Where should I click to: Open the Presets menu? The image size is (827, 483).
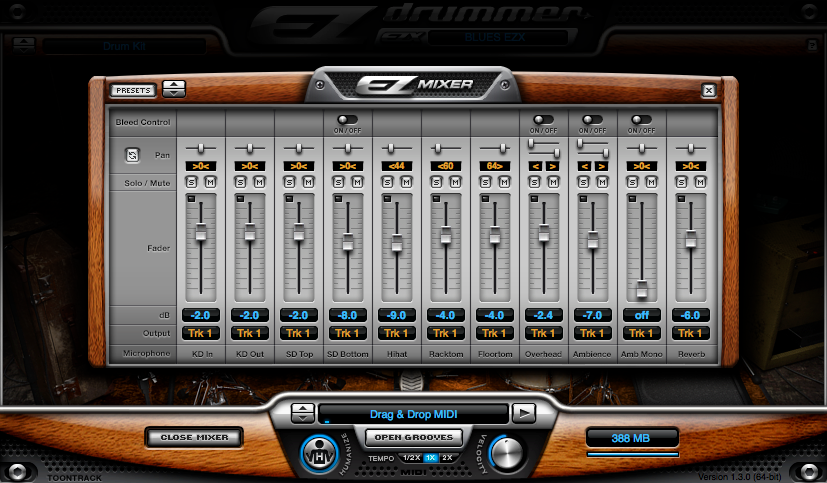tap(133, 90)
